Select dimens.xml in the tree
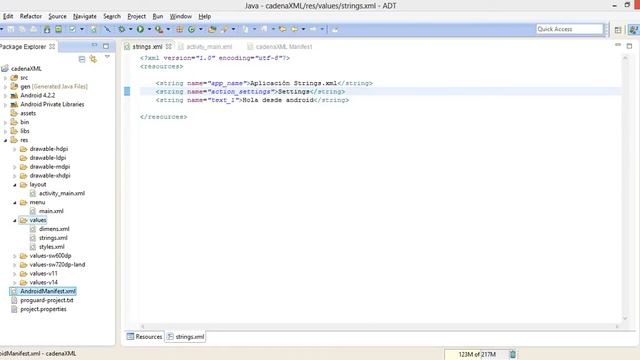 tap(54, 229)
